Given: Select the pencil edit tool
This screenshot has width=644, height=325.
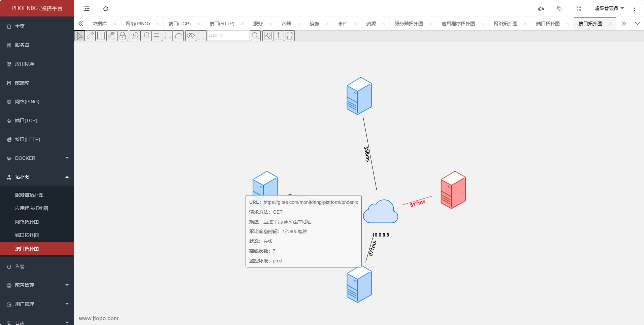Looking at the screenshot, I should (x=90, y=36).
